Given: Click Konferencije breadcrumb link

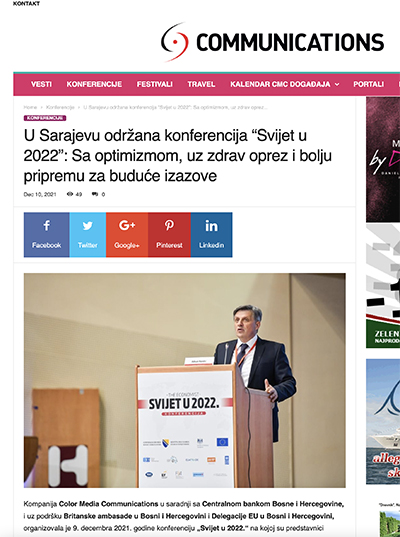Looking at the screenshot, I should [x=60, y=107].
